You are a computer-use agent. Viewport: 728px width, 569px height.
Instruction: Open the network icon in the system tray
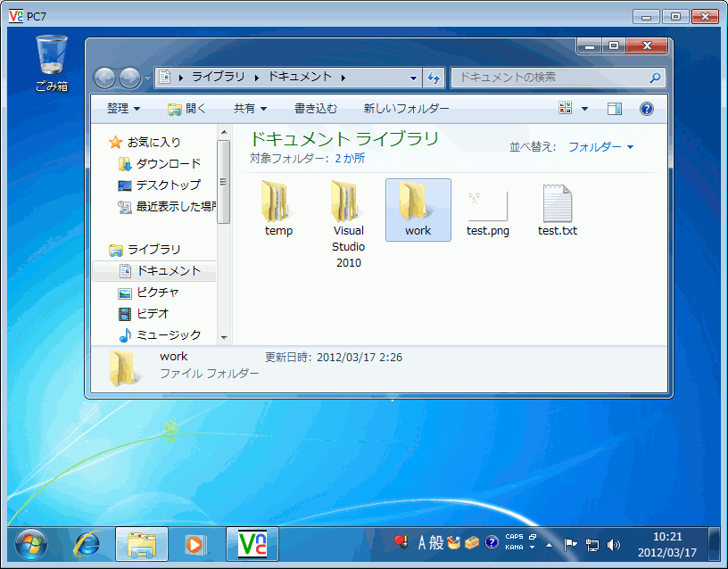coord(591,544)
